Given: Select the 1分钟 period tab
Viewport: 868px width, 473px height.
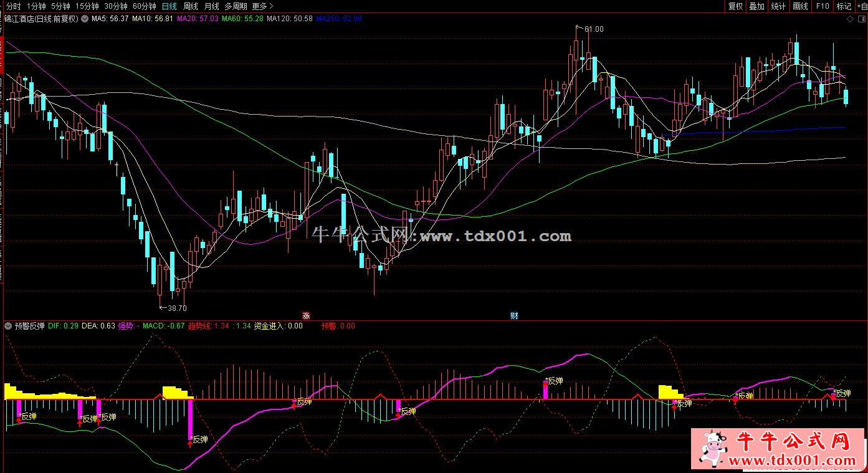Looking at the screenshot, I should 36,6.
